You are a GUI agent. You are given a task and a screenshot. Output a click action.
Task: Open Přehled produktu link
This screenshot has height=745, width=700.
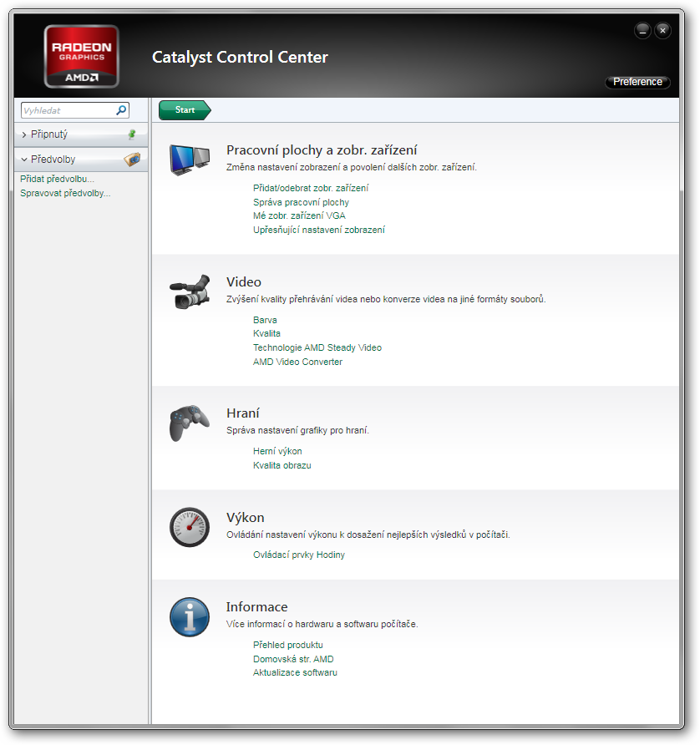click(287, 646)
